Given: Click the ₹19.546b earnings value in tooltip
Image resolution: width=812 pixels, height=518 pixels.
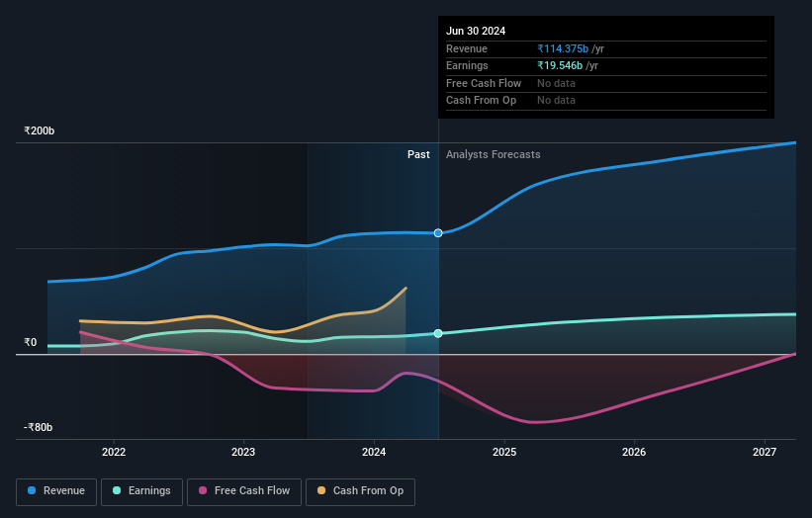Looking at the screenshot, I should (560, 65).
